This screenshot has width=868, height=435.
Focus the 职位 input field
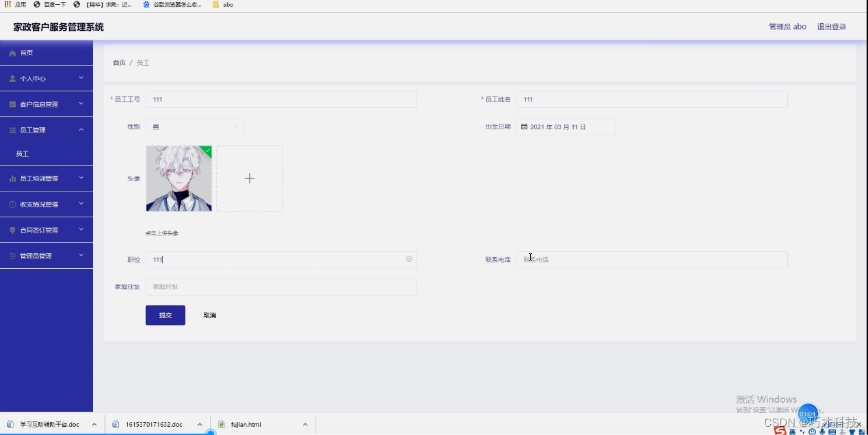coord(281,259)
